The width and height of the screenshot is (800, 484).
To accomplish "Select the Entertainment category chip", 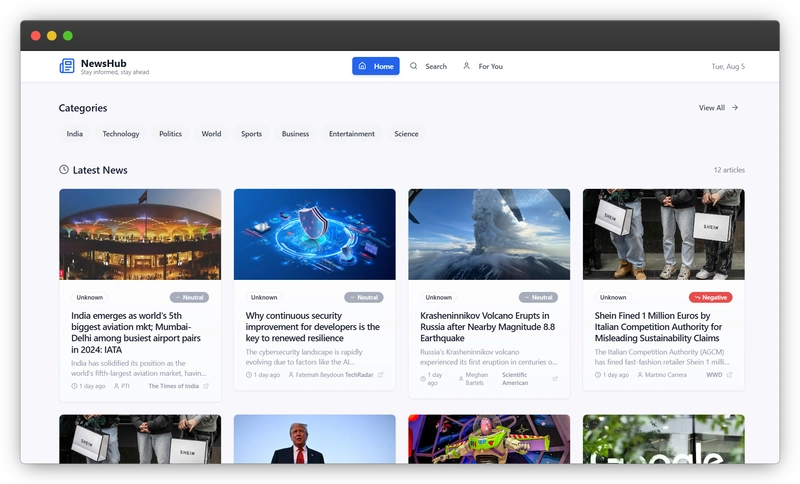I will [x=352, y=133].
